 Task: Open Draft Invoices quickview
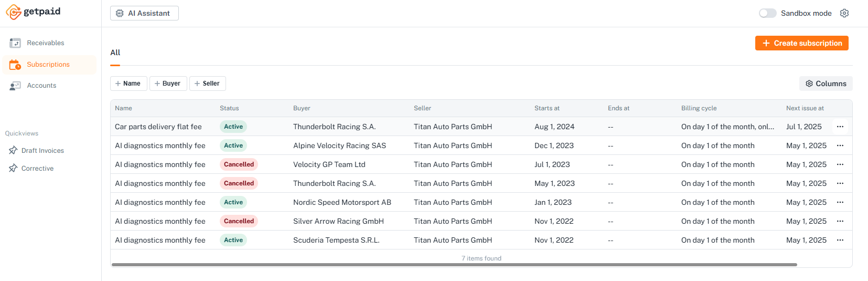tap(42, 151)
